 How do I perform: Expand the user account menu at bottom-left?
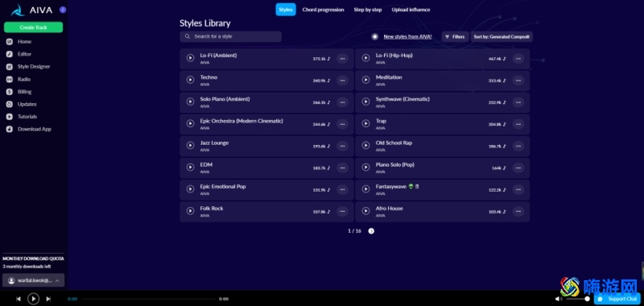click(34, 280)
